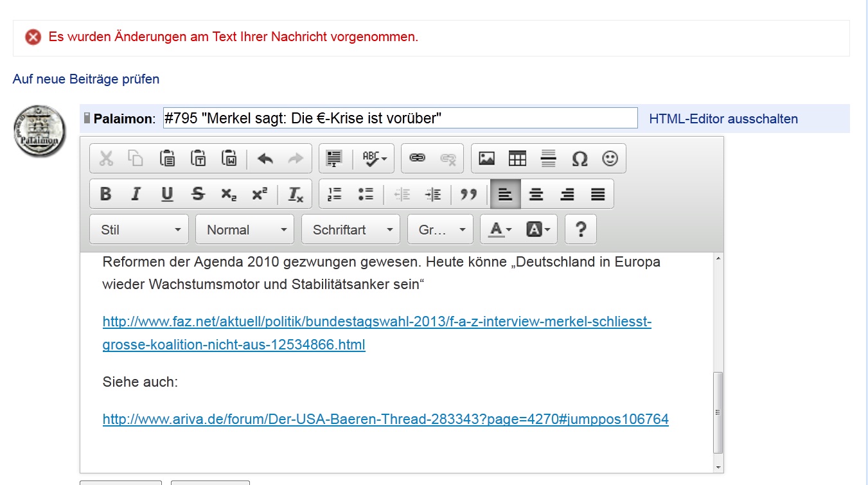Click the error message 'Es wurden Änderungen'
The height and width of the screenshot is (485, 868).
click(x=233, y=37)
